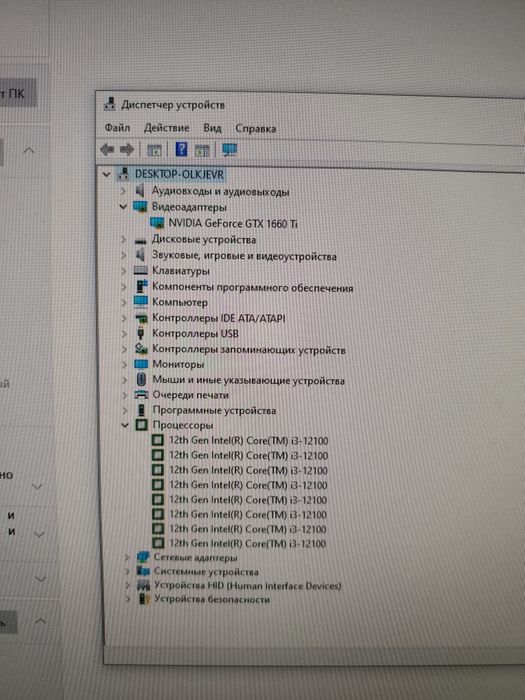This screenshot has height=700, width=525.
Task: Click the Устройства безопасности icon
Action: [x=145, y=599]
